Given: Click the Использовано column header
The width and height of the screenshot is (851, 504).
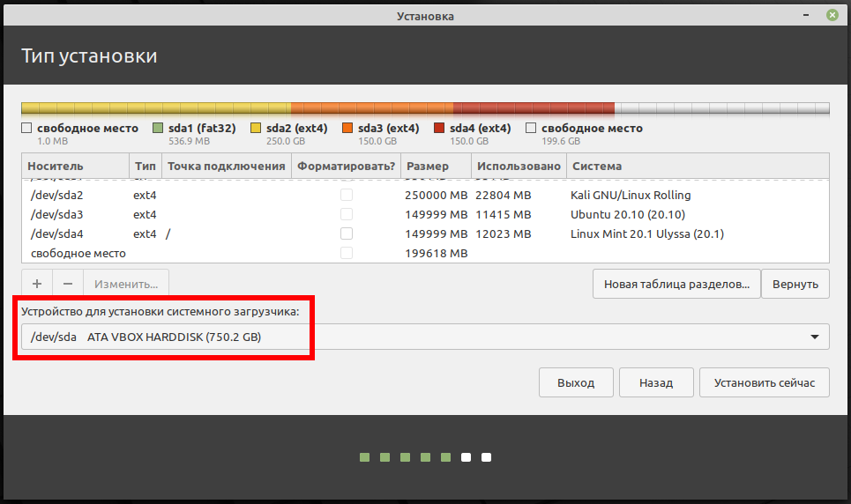Looking at the screenshot, I should pyautogui.click(x=519, y=166).
